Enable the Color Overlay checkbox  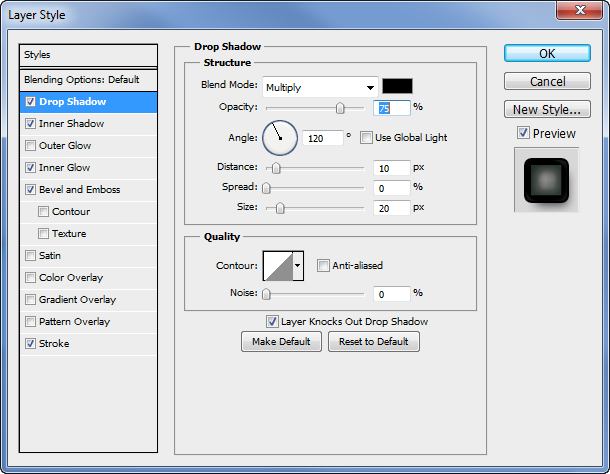(30, 277)
